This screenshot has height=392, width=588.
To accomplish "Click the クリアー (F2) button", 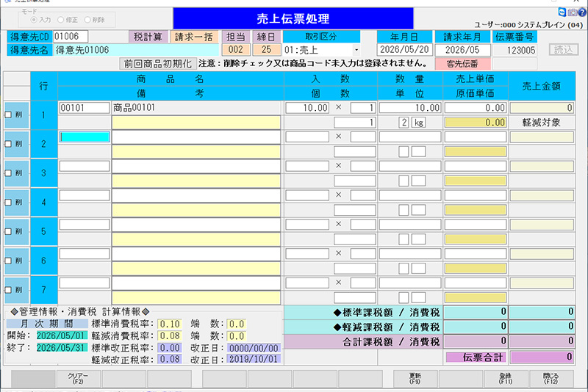I will tap(78, 379).
